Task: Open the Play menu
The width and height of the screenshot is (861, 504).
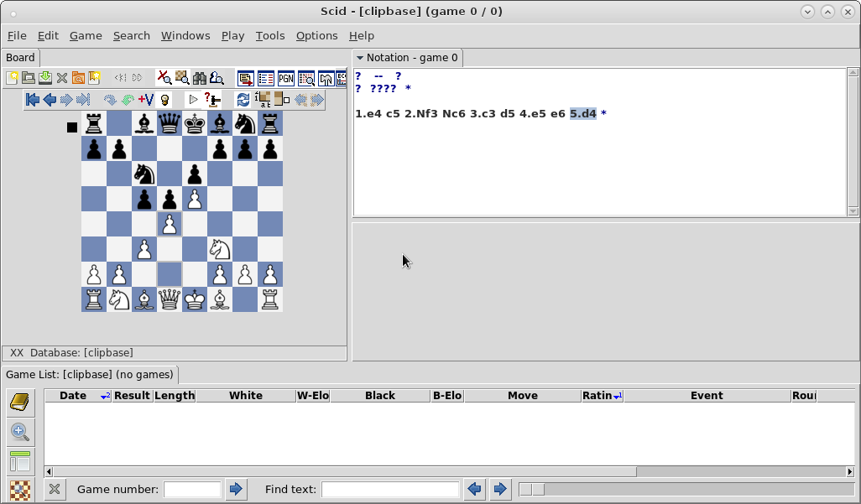Action: (232, 36)
